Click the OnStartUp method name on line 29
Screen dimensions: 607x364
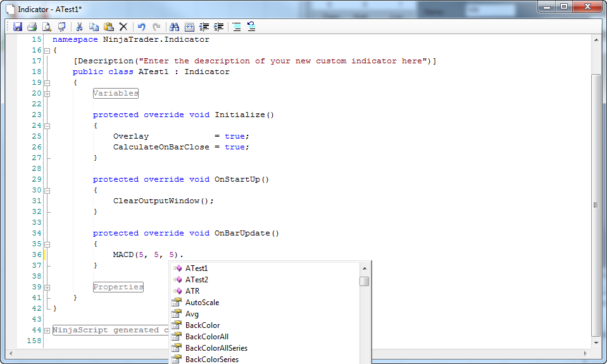tap(237, 179)
